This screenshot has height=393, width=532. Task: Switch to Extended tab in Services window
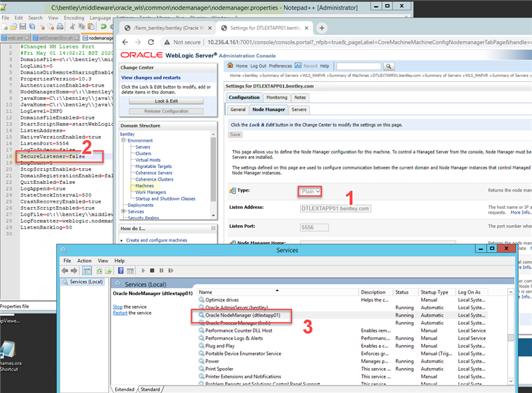pyautogui.click(x=124, y=390)
